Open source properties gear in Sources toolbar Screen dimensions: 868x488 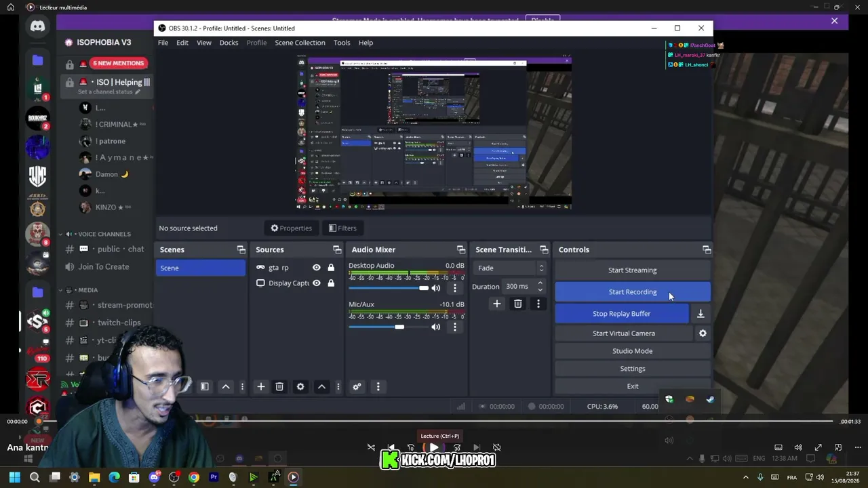pyautogui.click(x=300, y=386)
